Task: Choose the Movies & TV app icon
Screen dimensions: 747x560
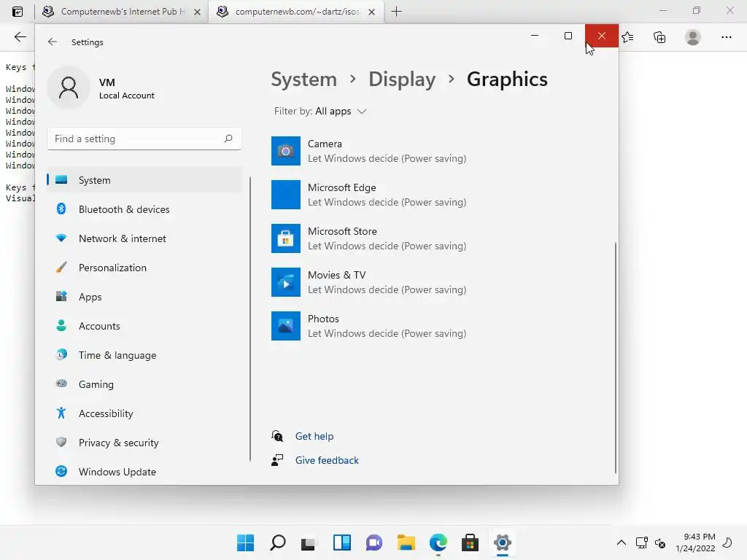Action: tap(286, 282)
